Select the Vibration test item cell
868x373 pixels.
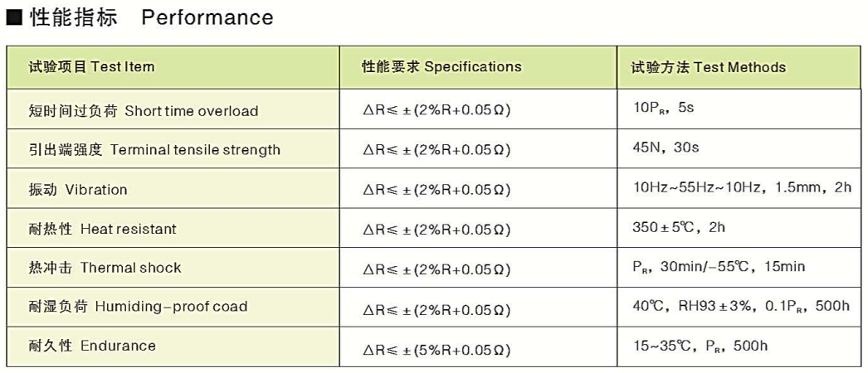pyautogui.click(x=77, y=190)
